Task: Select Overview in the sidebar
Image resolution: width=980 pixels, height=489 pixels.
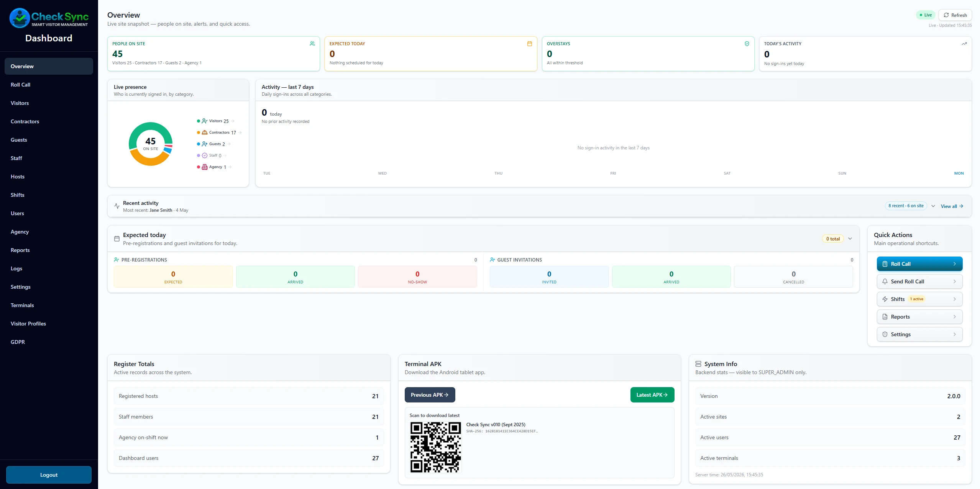Action: [49, 66]
